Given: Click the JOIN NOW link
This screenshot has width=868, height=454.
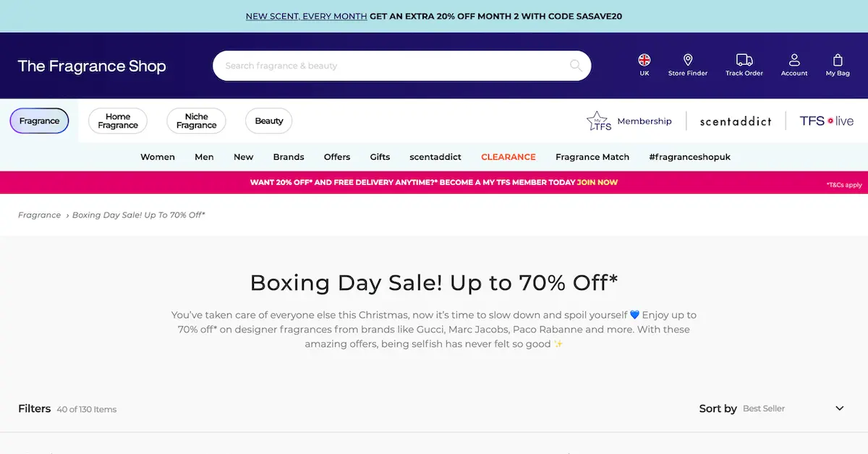Looking at the screenshot, I should (x=597, y=182).
